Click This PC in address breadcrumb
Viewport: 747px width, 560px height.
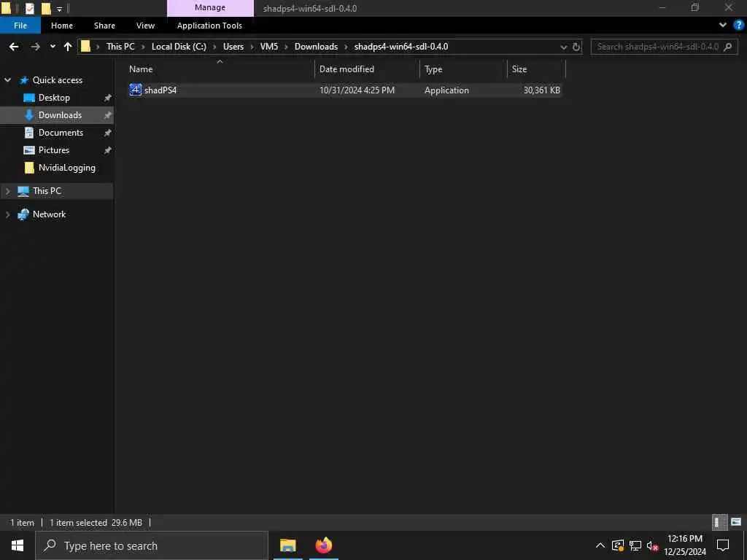pos(120,47)
